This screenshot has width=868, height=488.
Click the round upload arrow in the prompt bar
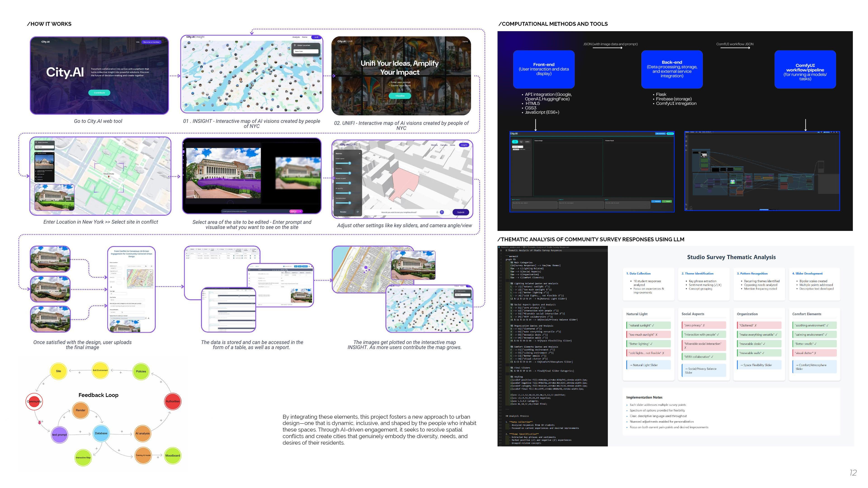(x=442, y=212)
